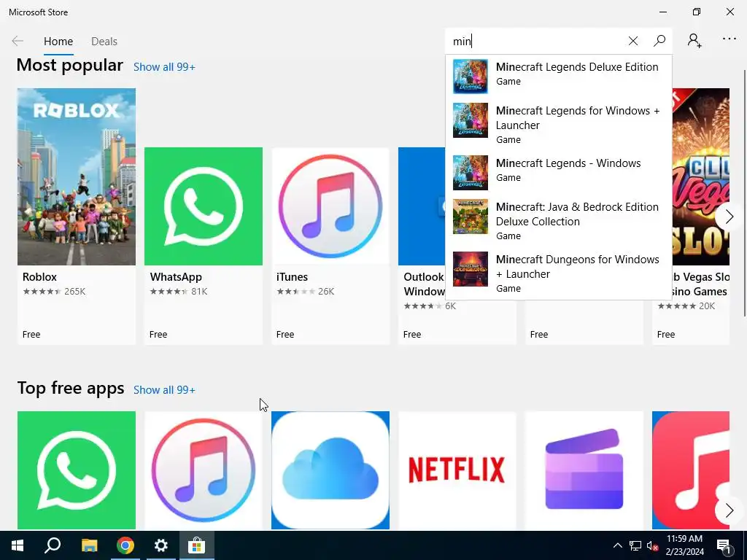Screen dimensions: 747x560
Task: Click the network icon in system tray
Action: tap(635, 545)
